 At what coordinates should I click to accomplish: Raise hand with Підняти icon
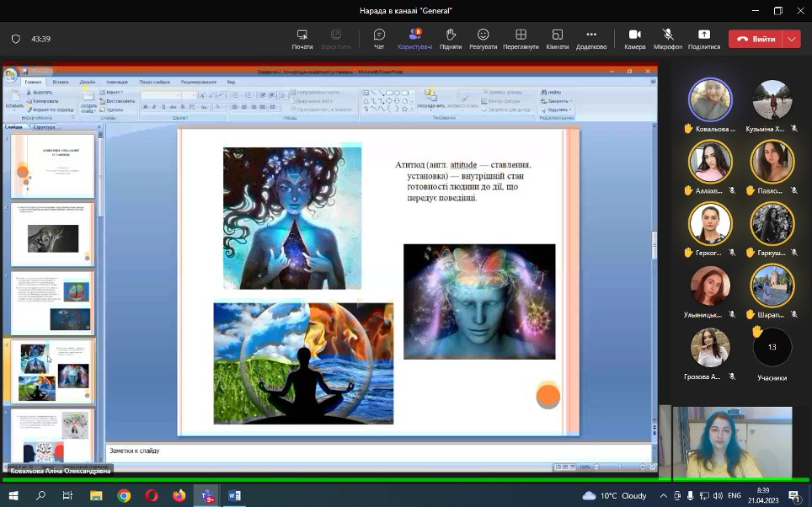451,39
